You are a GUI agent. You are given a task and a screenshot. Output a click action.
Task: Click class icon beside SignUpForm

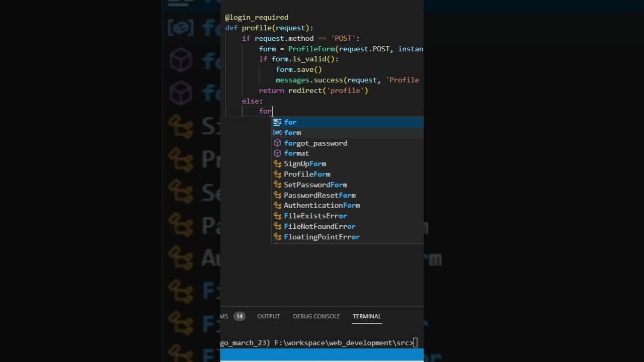[277, 164]
